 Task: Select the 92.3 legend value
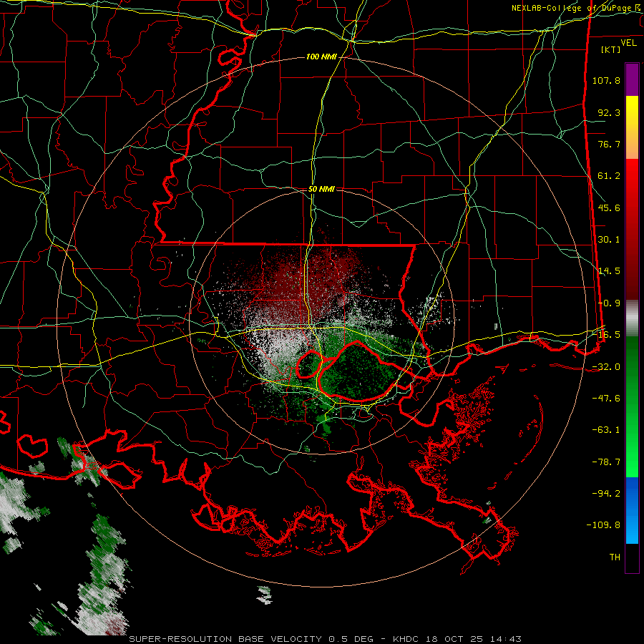pyautogui.click(x=609, y=112)
